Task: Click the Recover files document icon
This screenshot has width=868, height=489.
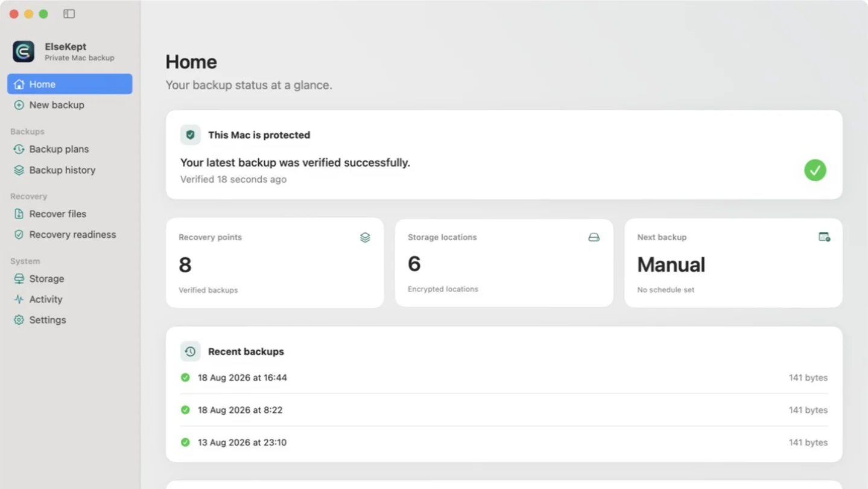Action: point(19,214)
